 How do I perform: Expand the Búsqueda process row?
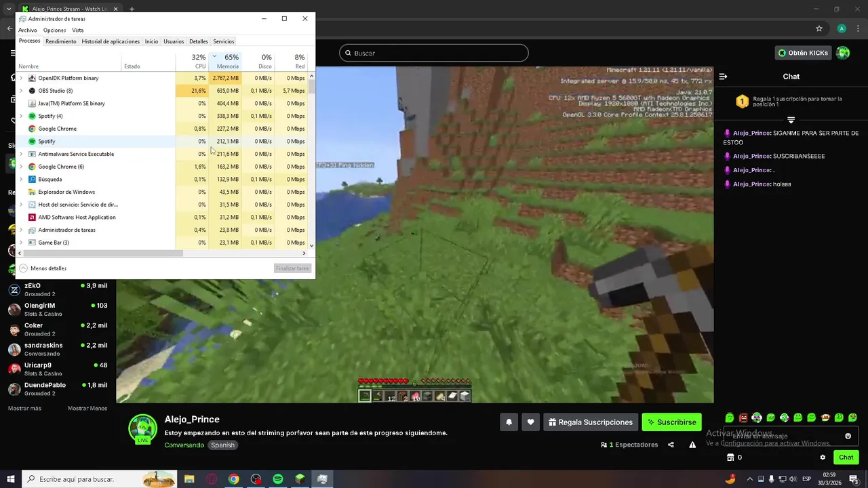click(x=21, y=180)
